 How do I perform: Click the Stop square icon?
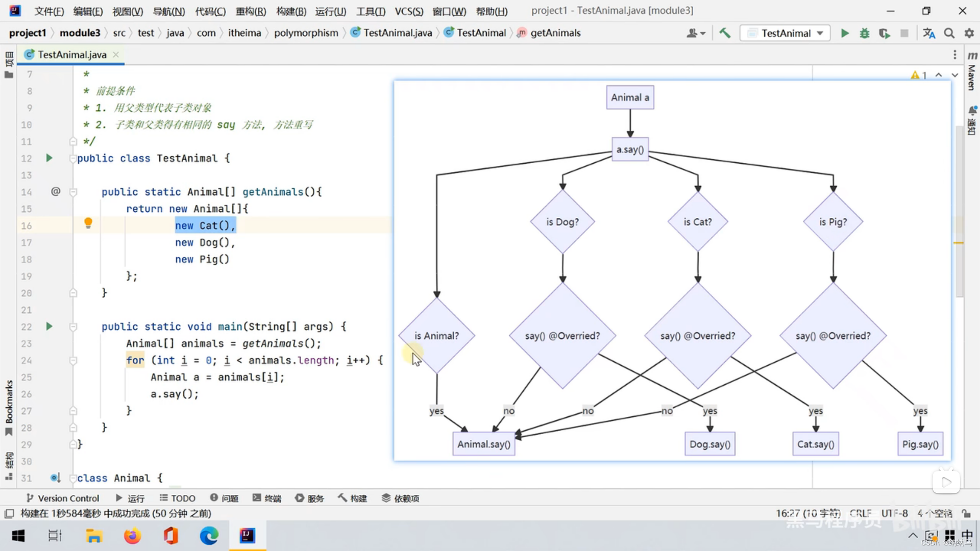(904, 33)
